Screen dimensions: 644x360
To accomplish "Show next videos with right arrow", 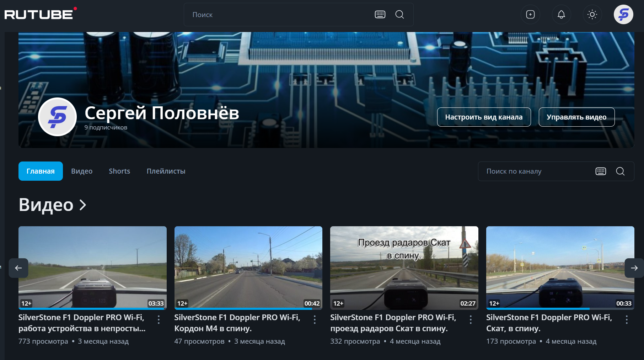I will [x=634, y=268].
